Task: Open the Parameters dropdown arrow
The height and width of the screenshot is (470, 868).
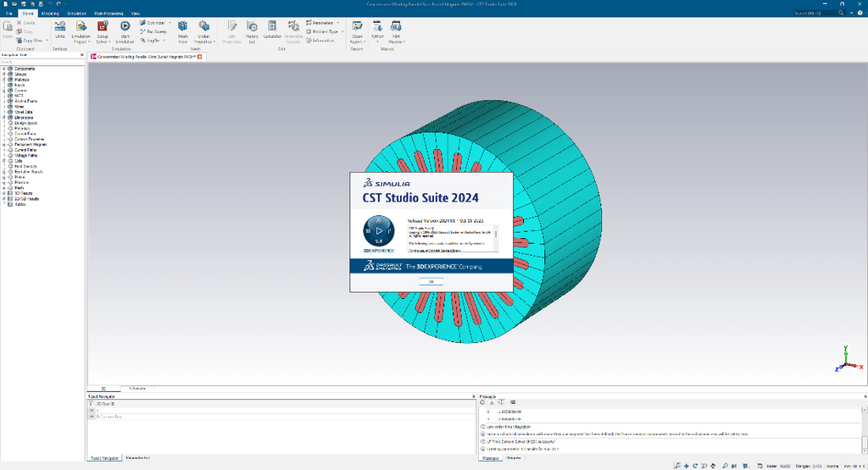Action: pos(337,23)
